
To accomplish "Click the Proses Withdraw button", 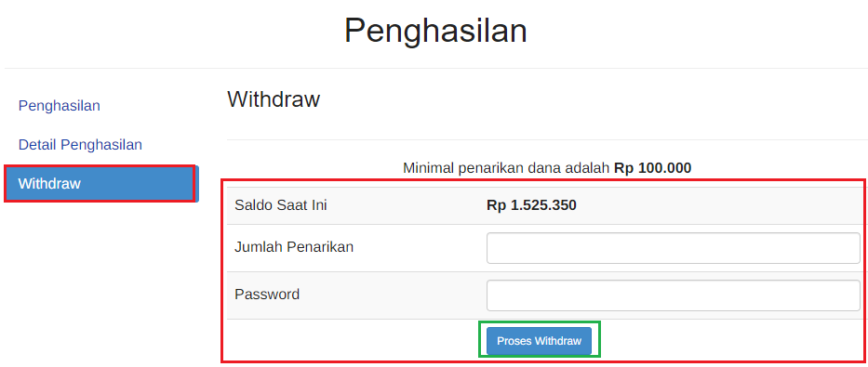I will (540, 340).
